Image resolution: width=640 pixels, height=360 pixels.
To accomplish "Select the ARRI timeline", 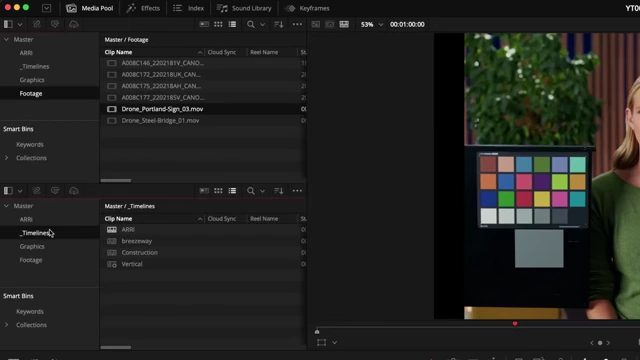I will point(128,230).
